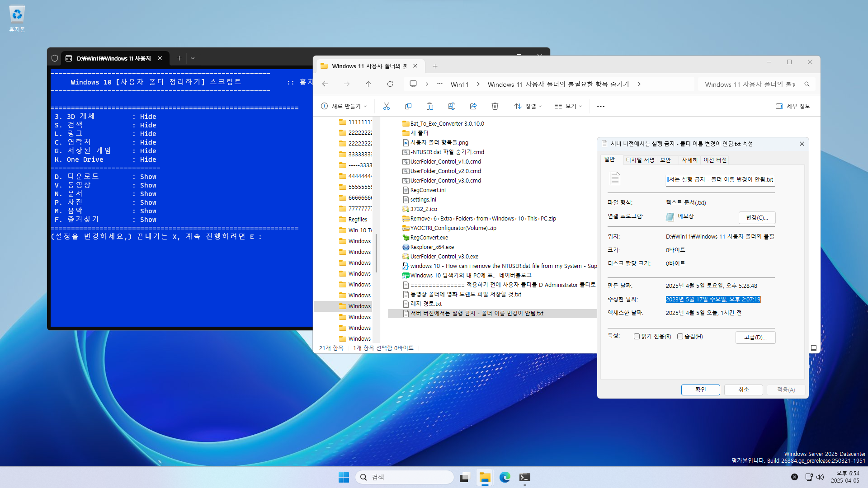Viewport: 868px width, 488px height.
Task: Switch to the 디지털 서명 tab
Action: 640,160
